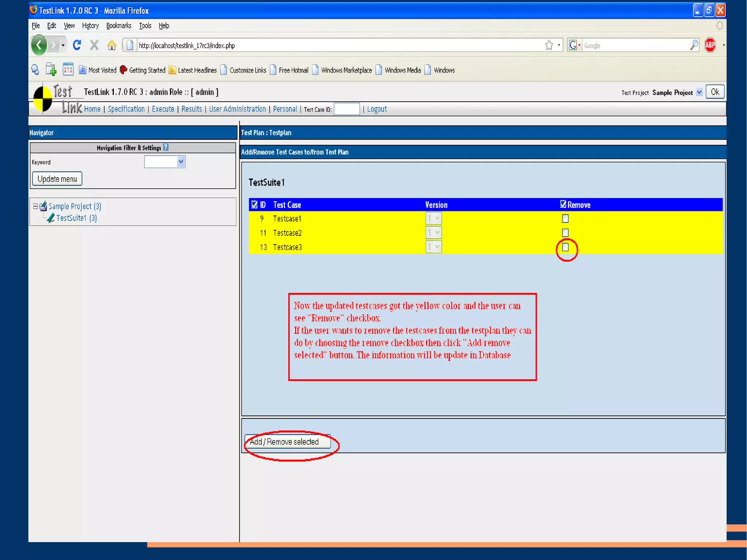
Task: Open the View menu
Action: [x=69, y=26]
